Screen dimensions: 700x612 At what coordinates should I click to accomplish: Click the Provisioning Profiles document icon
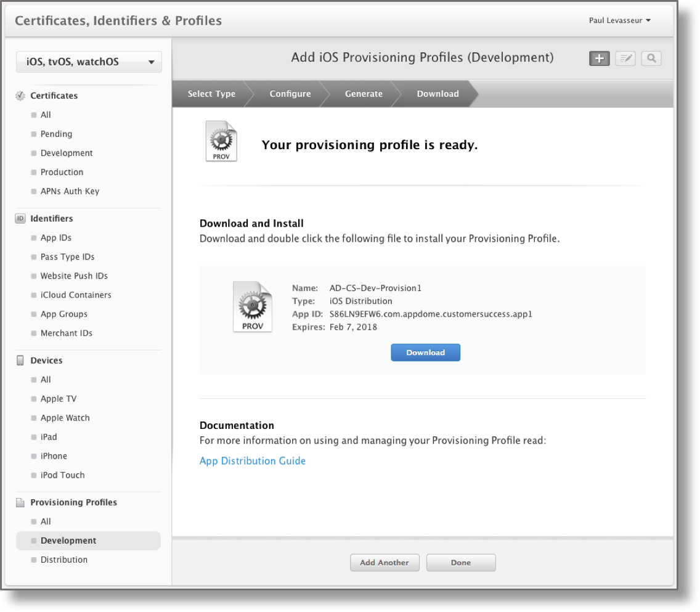tap(20, 502)
